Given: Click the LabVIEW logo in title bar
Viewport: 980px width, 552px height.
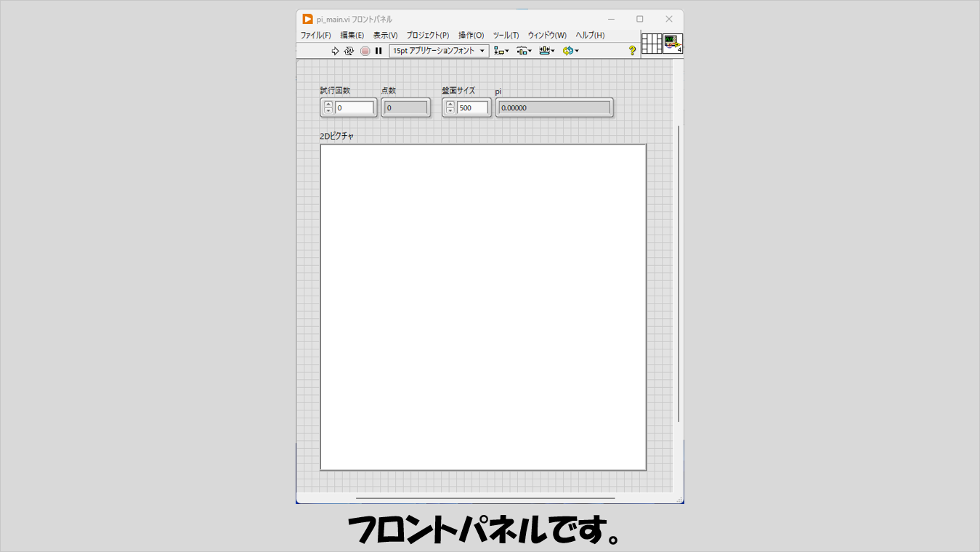Looking at the screenshot, I should click(308, 19).
